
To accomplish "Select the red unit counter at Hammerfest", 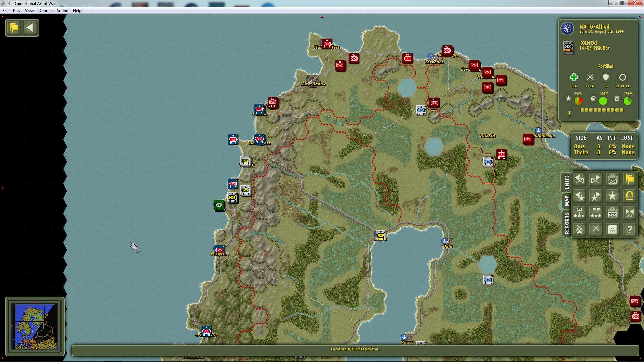I will click(x=327, y=44).
